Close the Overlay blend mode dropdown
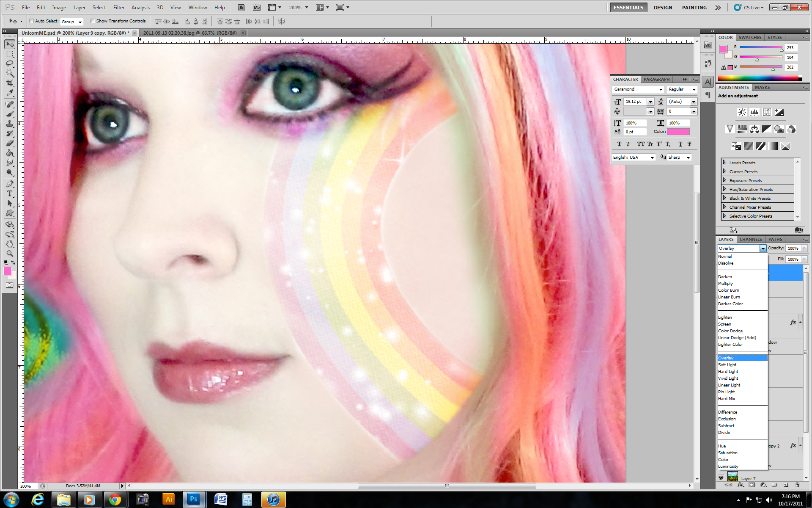The image size is (812, 508). [x=763, y=248]
